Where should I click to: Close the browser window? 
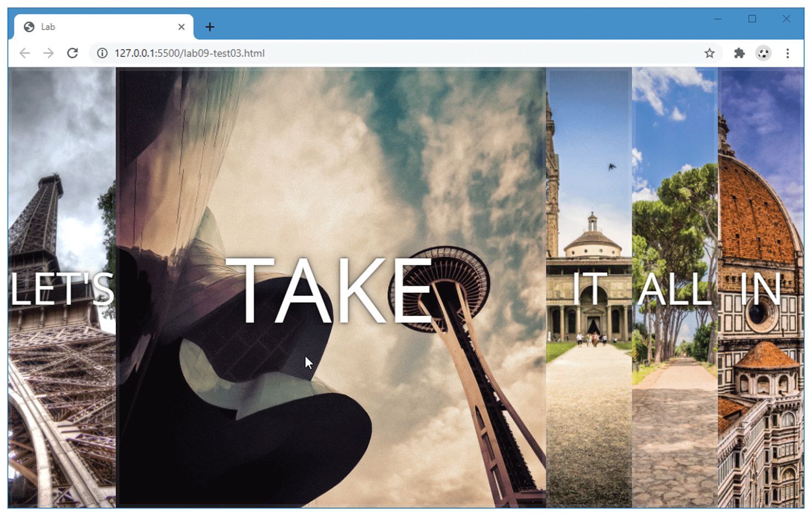tap(786, 19)
